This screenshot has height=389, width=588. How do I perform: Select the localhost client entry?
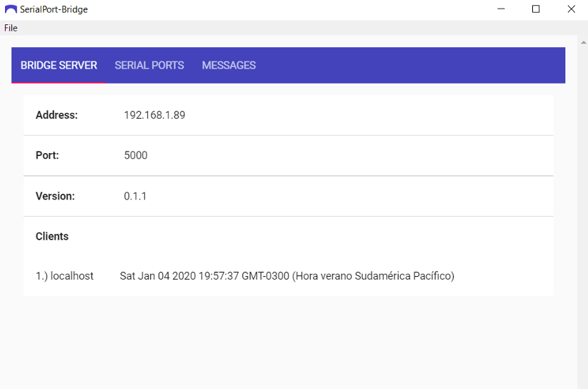tap(64, 276)
